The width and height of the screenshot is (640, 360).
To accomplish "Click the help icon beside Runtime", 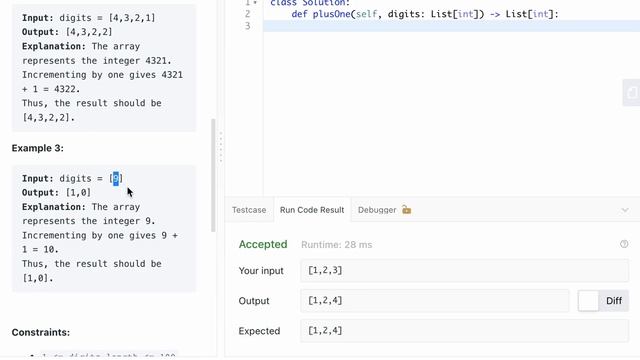I will tap(624, 244).
